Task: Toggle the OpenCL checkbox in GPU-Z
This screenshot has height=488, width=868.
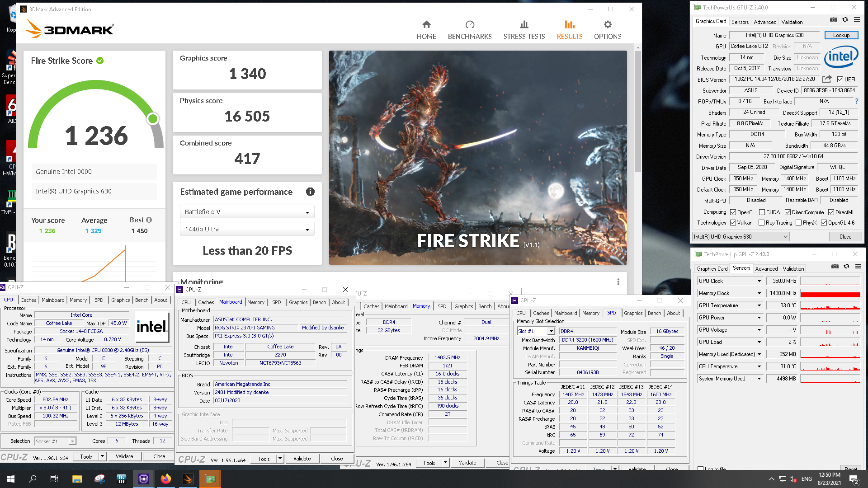Action: coord(733,212)
